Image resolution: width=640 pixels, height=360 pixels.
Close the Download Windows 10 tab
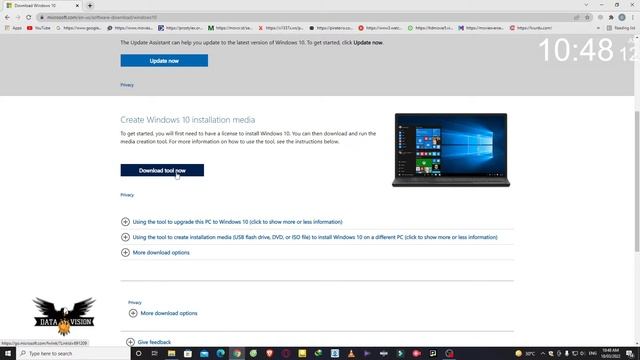77,6
